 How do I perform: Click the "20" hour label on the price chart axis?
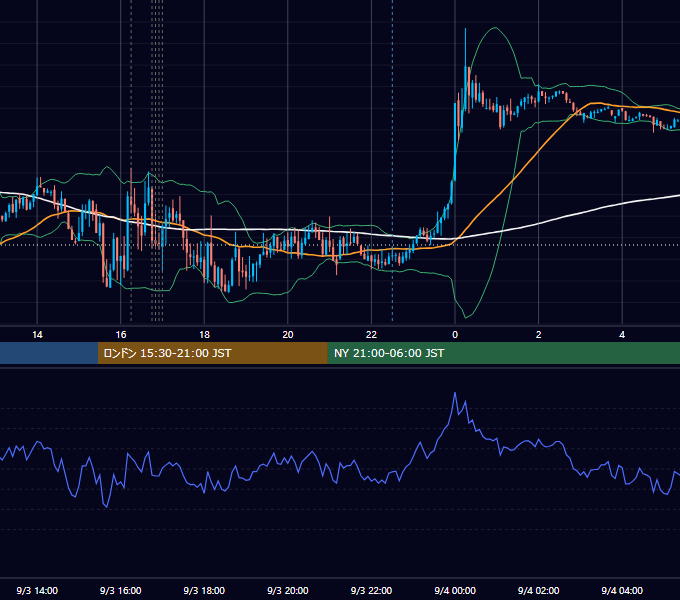(288, 335)
